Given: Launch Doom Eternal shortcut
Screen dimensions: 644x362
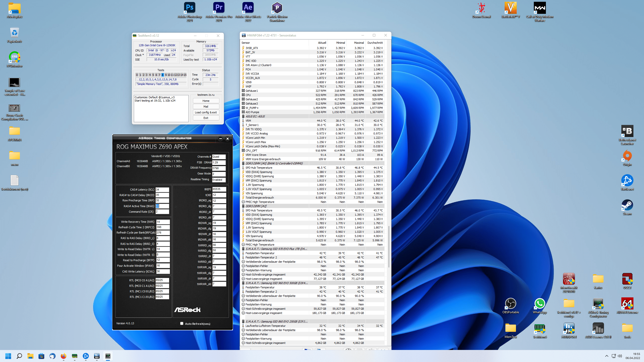Looking at the screenshot, I should pos(481,11).
